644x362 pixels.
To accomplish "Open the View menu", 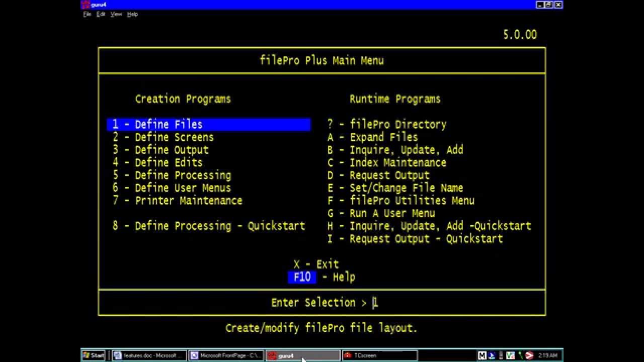I will 116,15.
